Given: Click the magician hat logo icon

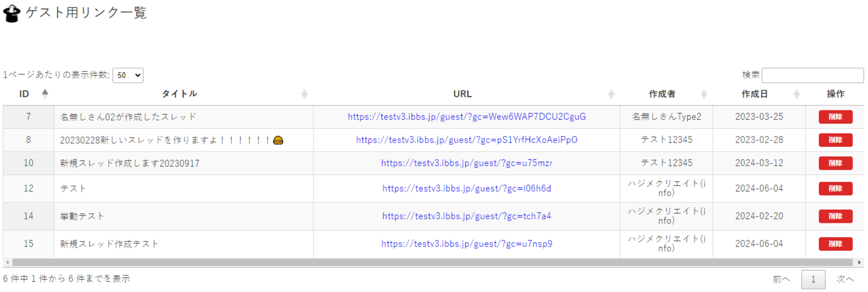Looking at the screenshot, I should (x=12, y=14).
